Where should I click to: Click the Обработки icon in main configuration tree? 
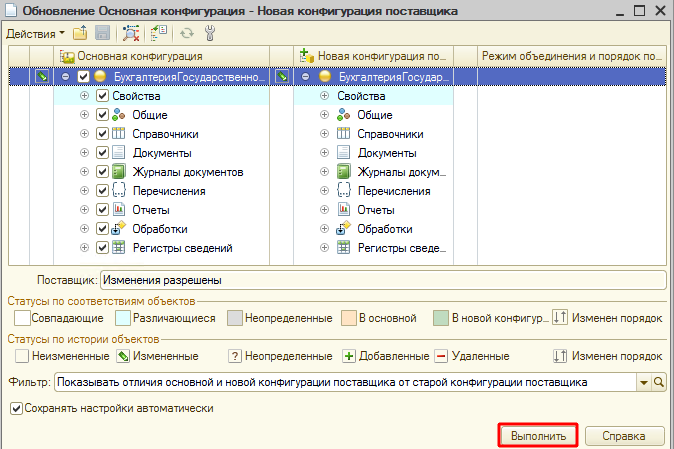pyautogui.click(x=118, y=228)
